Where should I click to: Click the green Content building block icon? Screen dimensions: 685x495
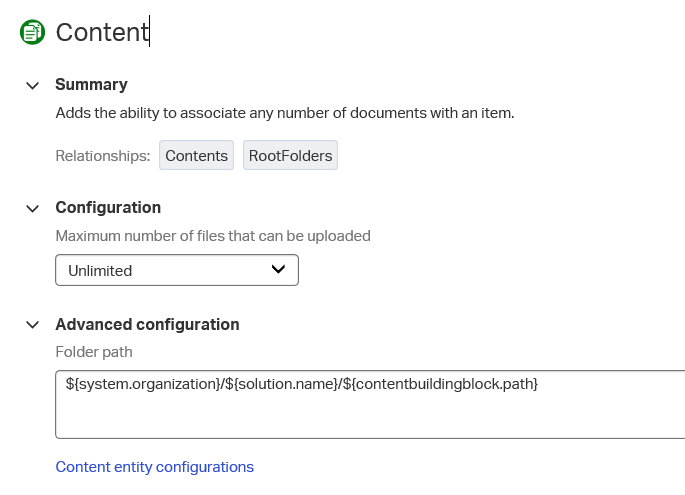[x=33, y=32]
